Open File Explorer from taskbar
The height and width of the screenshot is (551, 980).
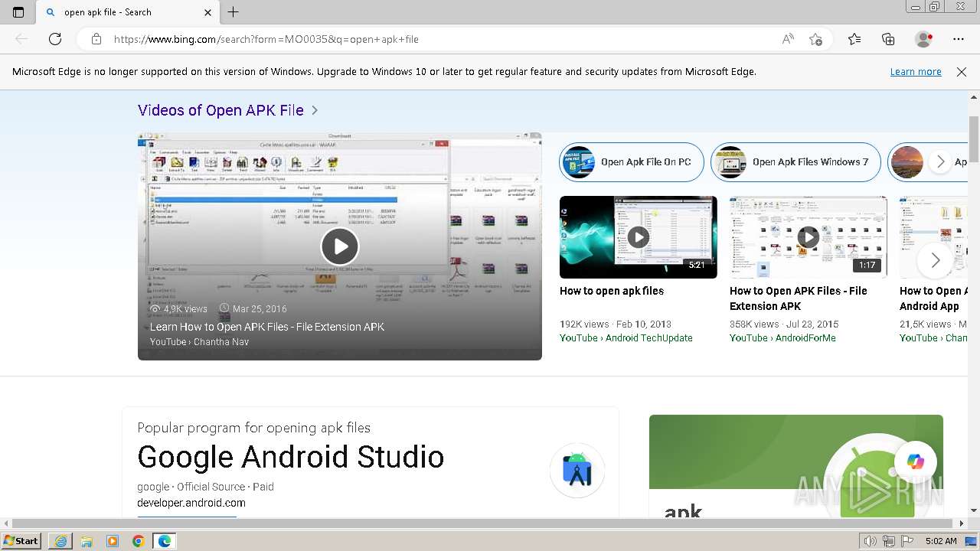(x=86, y=541)
